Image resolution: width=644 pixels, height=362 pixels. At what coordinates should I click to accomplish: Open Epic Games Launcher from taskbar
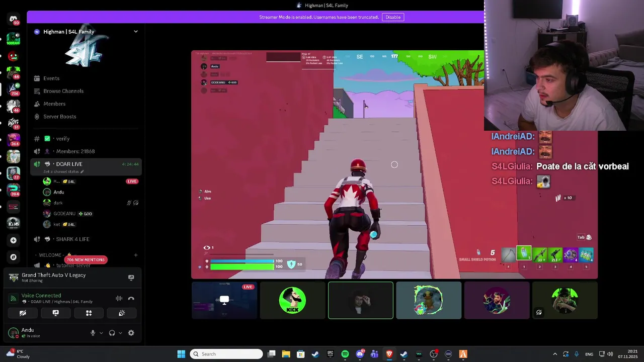[331, 354]
